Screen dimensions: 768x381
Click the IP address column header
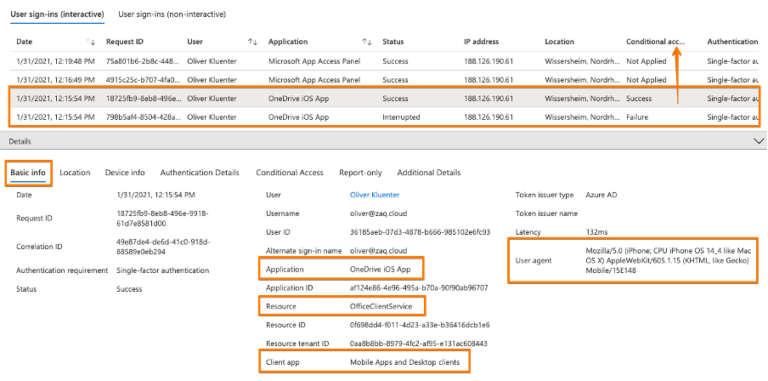(x=481, y=42)
